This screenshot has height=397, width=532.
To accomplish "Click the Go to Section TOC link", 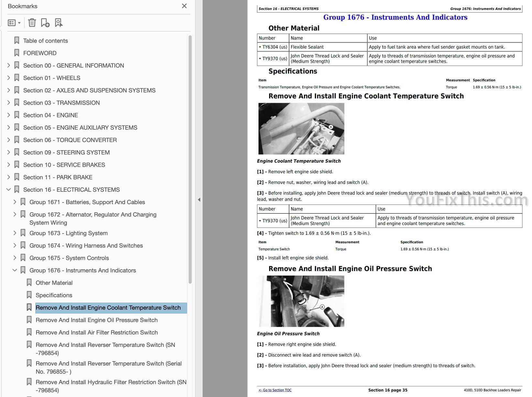I will 275,390.
